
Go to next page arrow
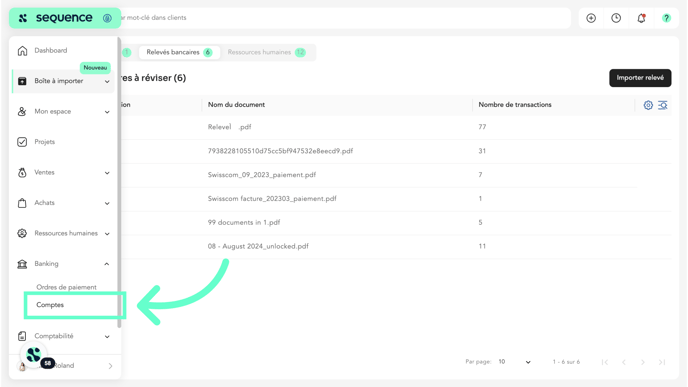tap(643, 362)
